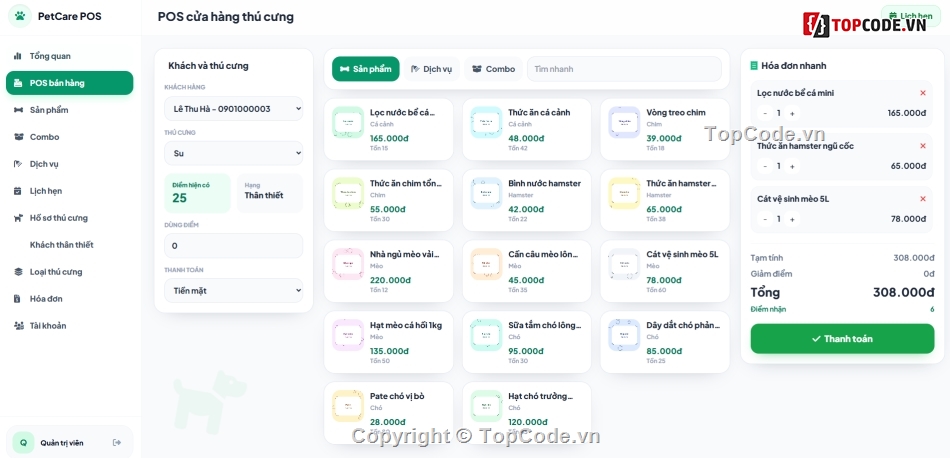Remove Cát vệ sinh mèo 5L from invoice

pyautogui.click(x=923, y=198)
